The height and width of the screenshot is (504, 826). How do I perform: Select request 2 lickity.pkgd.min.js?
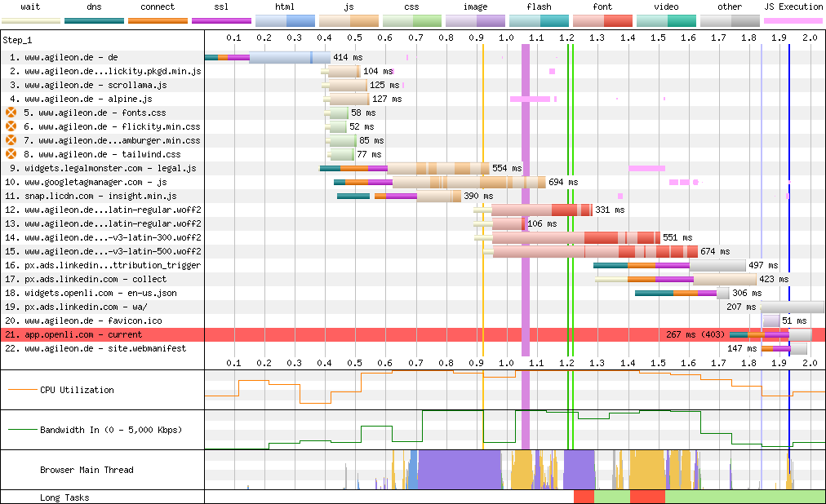[105, 71]
